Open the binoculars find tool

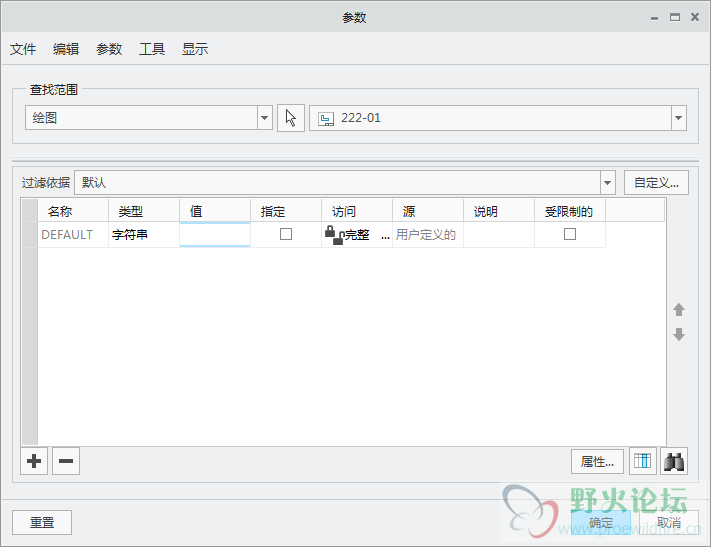674,461
